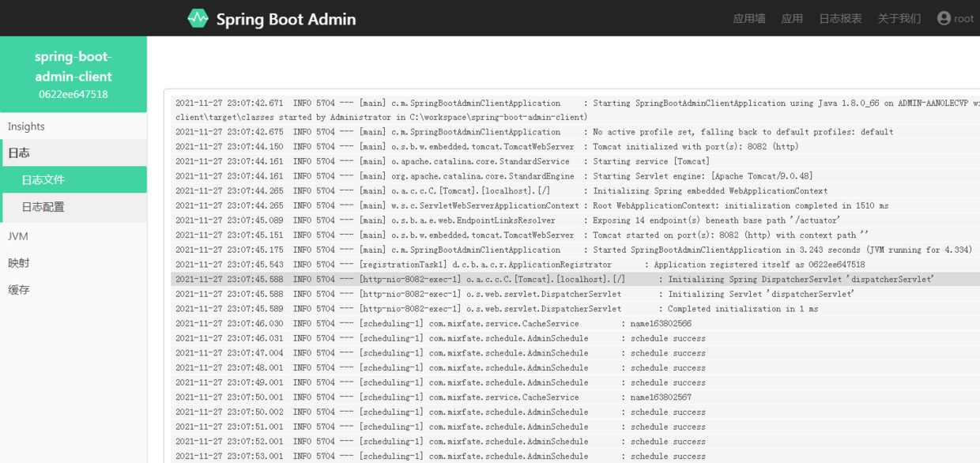Click log line 'No active profile set'

575,132
